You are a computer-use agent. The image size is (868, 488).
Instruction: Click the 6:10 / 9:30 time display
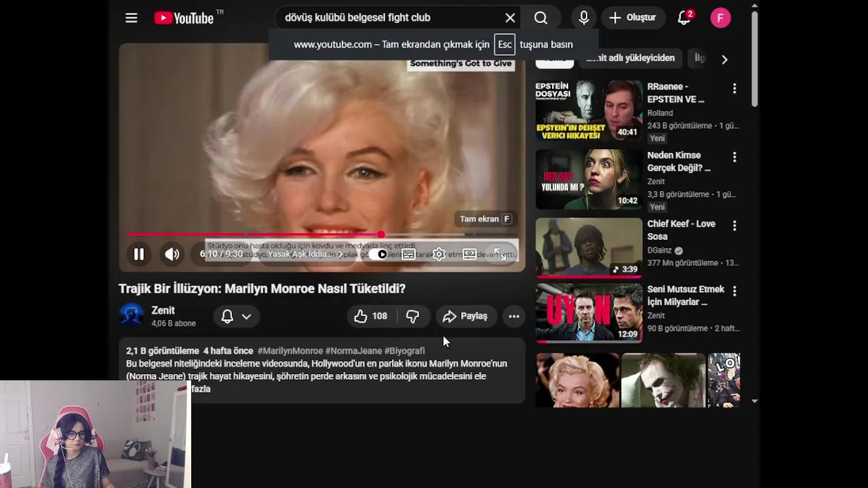[221, 254]
